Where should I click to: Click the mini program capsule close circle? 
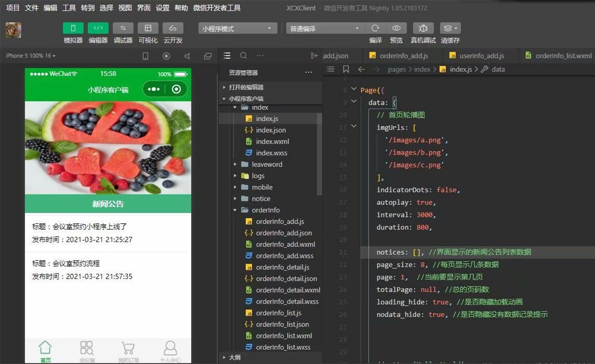(176, 89)
